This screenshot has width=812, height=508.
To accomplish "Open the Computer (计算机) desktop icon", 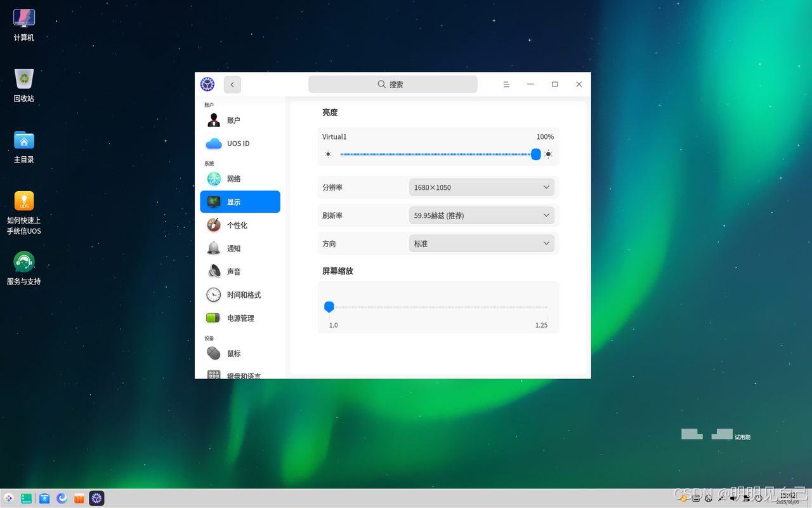I will point(24,25).
